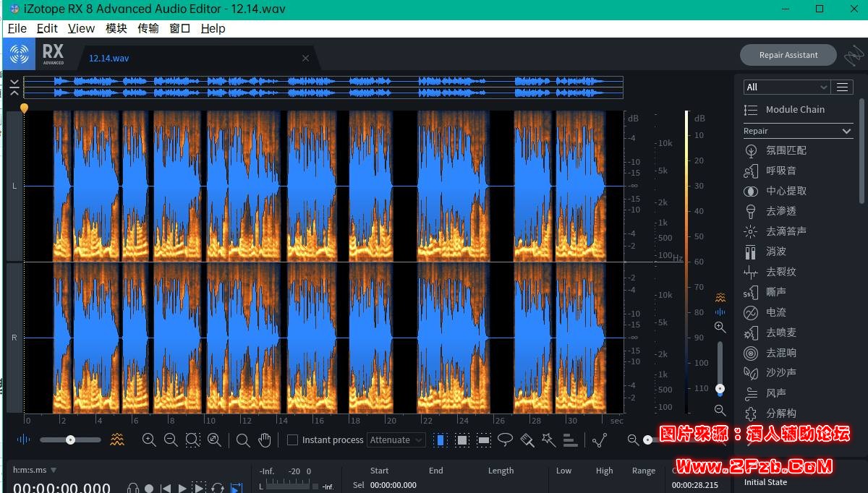Viewport: 868px width, 493px height.
Task: Toggle the record button in transport
Action: (149, 488)
